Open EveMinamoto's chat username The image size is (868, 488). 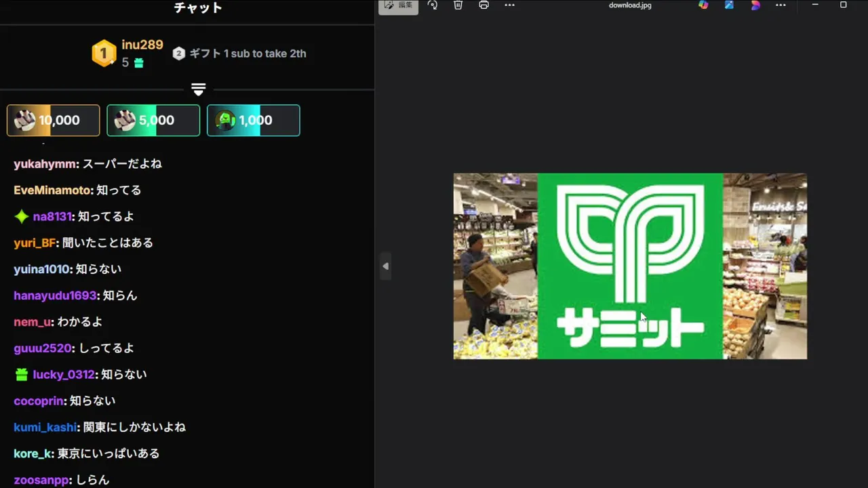[52, 190]
